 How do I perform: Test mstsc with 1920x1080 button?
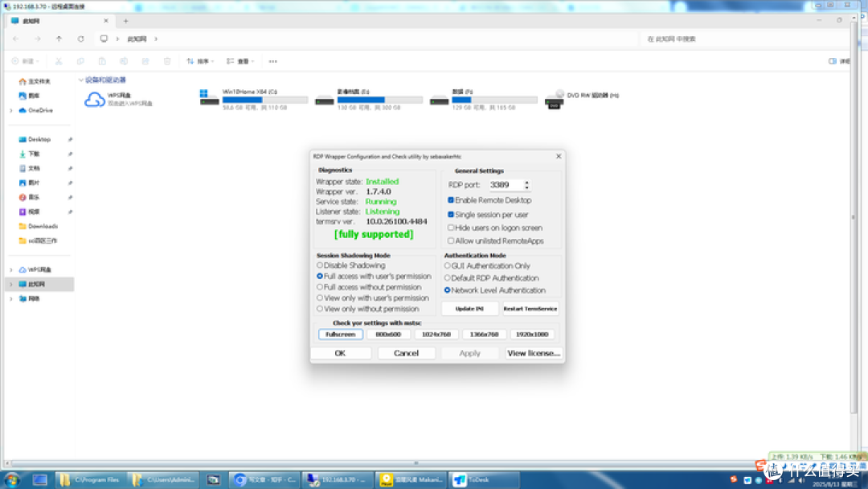click(x=532, y=334)
